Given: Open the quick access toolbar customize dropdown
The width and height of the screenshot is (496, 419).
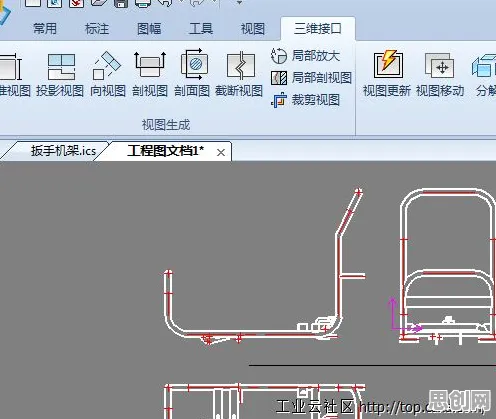Looking at the screenshot, I should (239, 3).
